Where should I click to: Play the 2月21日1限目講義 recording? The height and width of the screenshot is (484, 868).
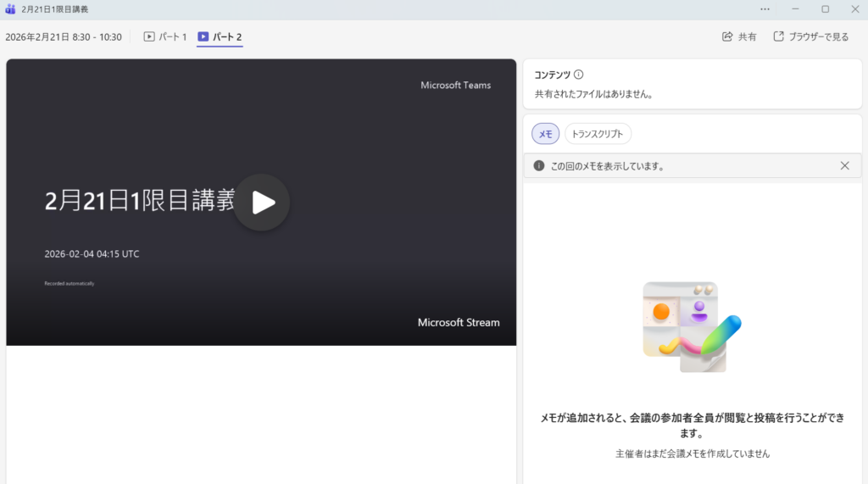point(262,203)
